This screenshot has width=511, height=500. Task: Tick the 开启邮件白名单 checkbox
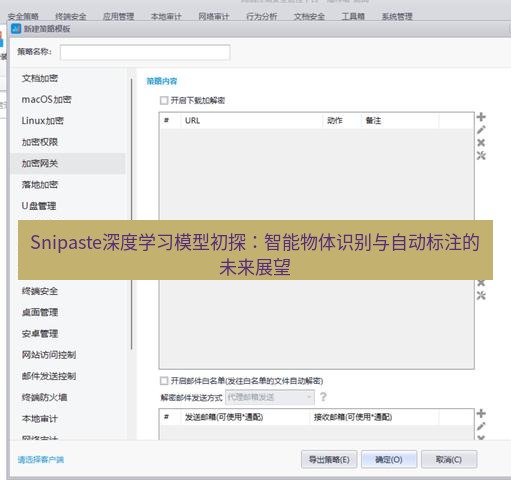[x=164, y=381]
